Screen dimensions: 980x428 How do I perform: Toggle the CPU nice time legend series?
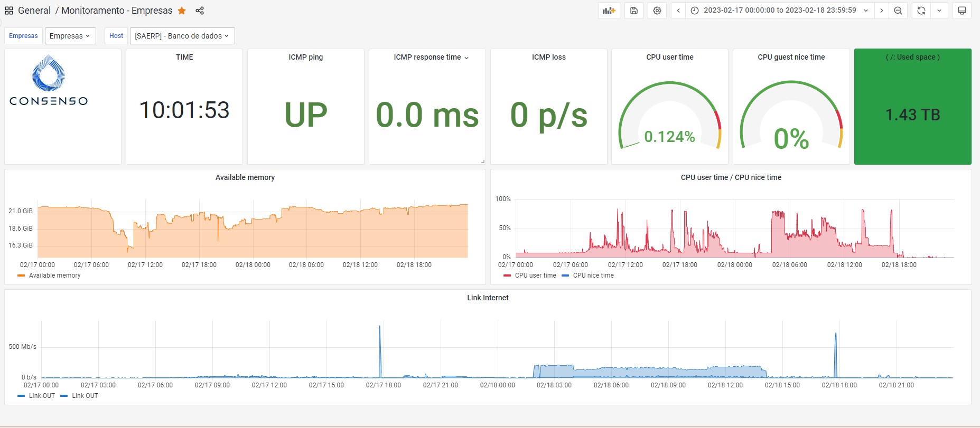593,275
